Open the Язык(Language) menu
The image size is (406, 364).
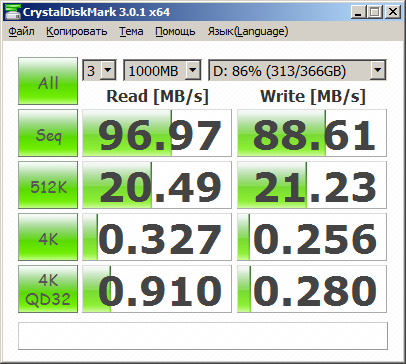(x=248, y=31)
